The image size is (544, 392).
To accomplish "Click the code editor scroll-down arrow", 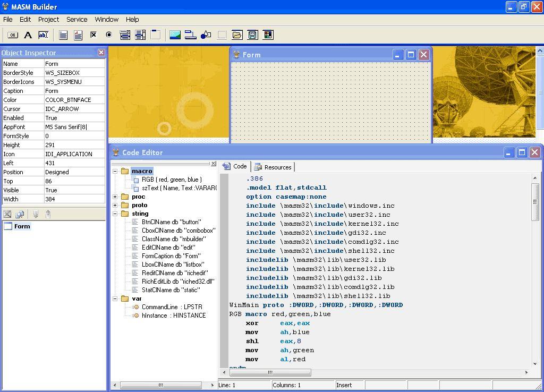I will coord(535,364).
